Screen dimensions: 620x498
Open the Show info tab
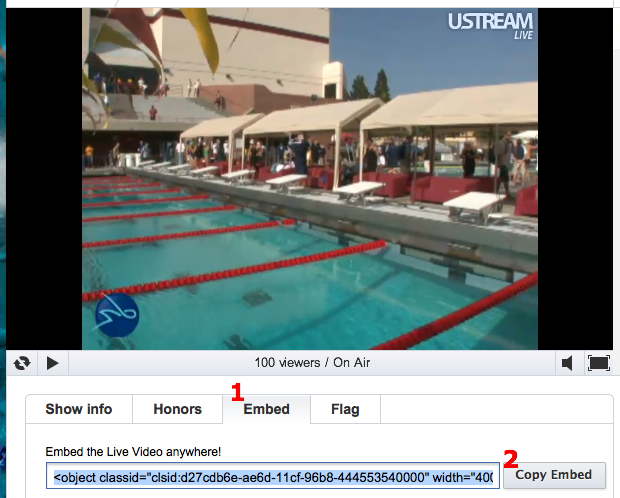[x=79, y=409]
